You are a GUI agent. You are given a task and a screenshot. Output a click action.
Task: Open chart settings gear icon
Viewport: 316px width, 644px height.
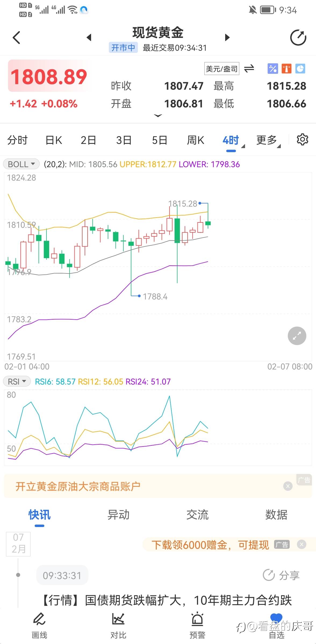click(302, 140)
